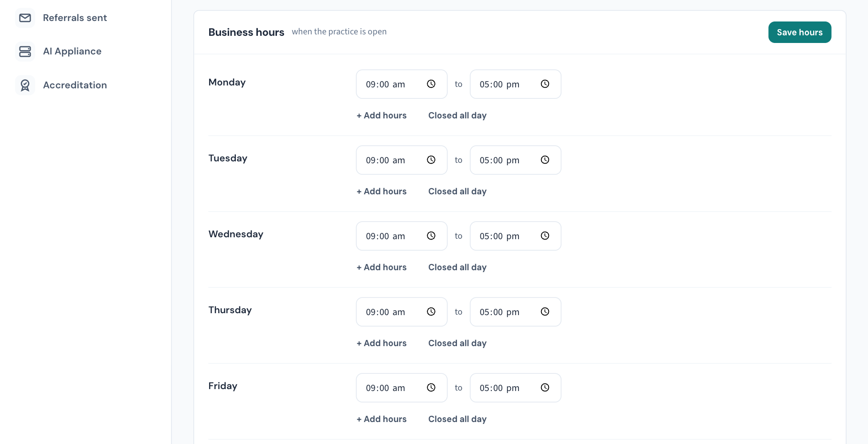
Task: Mark Wednesday as Closed all day
Action: pos(457,267)
